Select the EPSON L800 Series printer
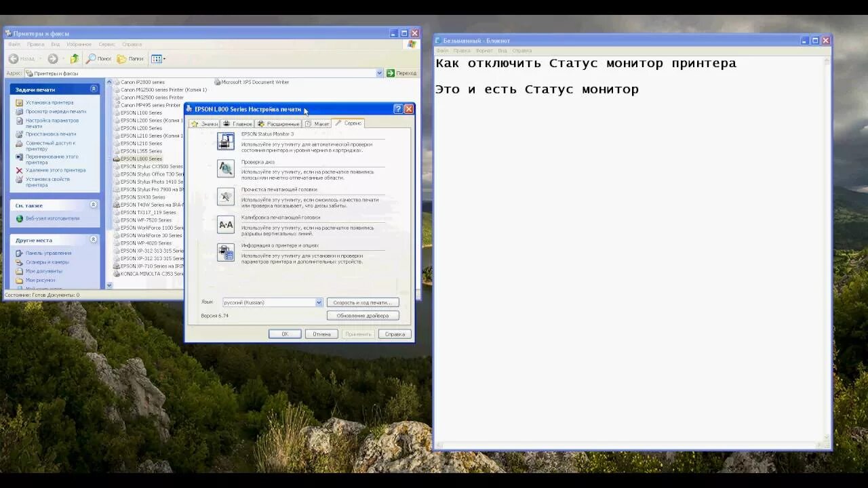This screenshot has height=488, width=868. pos(138,159)
